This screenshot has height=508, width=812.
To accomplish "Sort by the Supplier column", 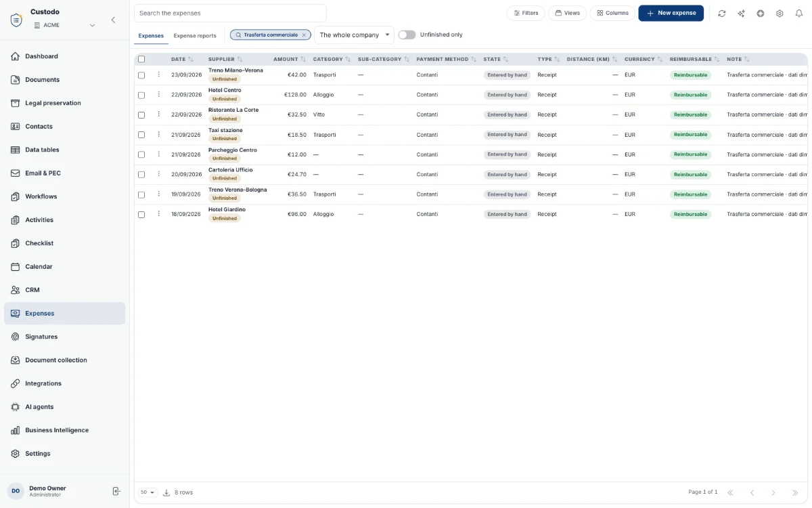I will point(225,59).
